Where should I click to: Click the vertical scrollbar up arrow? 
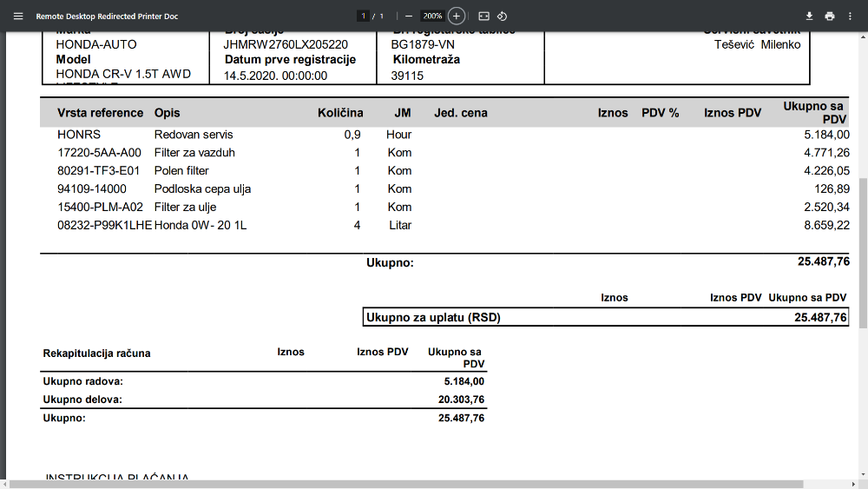[863, 36]
